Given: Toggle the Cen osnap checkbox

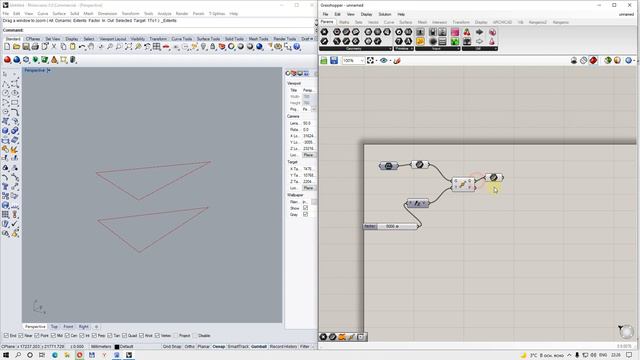Looking at the screenshot, I should click(67, 336).
